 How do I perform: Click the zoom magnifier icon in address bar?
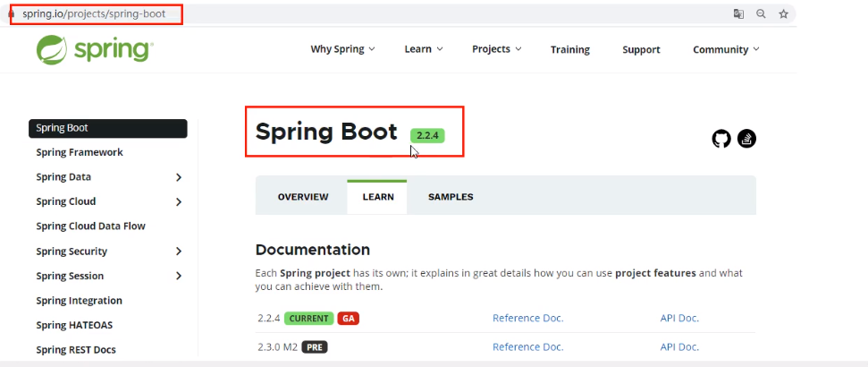click(x=761, y=13)
